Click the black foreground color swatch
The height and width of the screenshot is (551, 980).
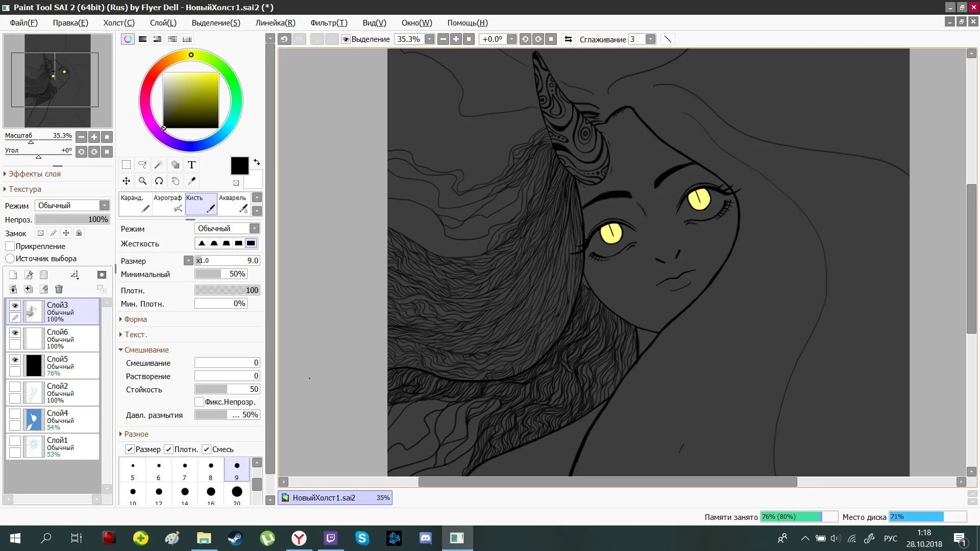click(x=239, y=165)
